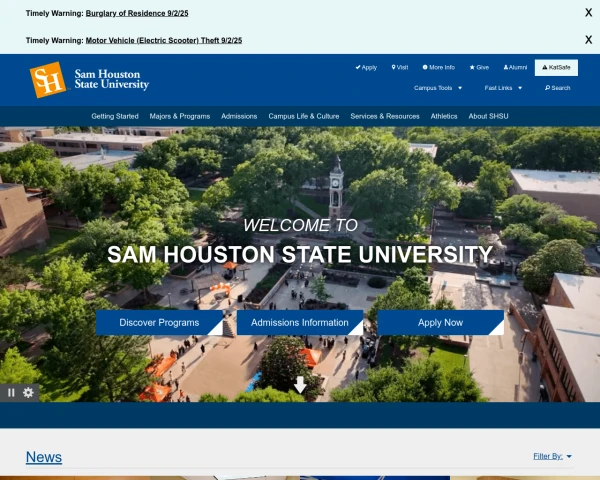Click the scroll-down arrow on hero image

coord(300,385)
